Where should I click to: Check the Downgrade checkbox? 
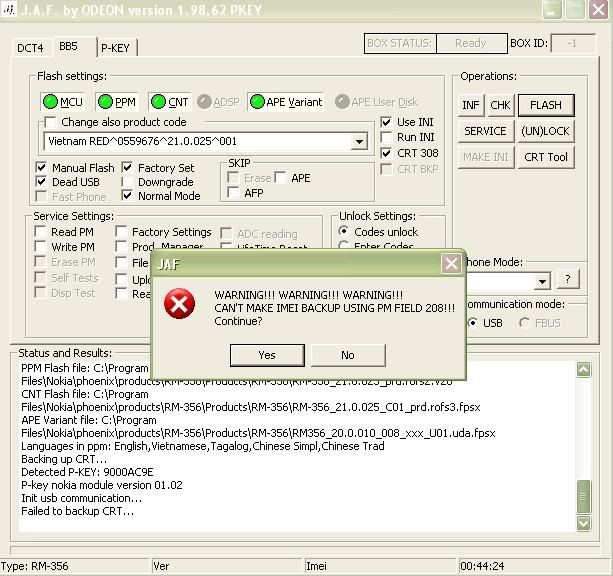tap(127, 182)
